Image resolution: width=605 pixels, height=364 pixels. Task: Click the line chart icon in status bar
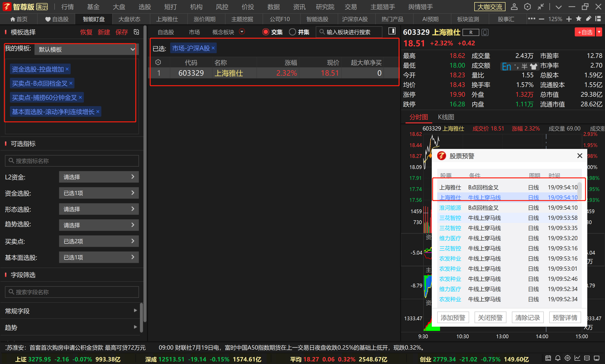(577, 358)
